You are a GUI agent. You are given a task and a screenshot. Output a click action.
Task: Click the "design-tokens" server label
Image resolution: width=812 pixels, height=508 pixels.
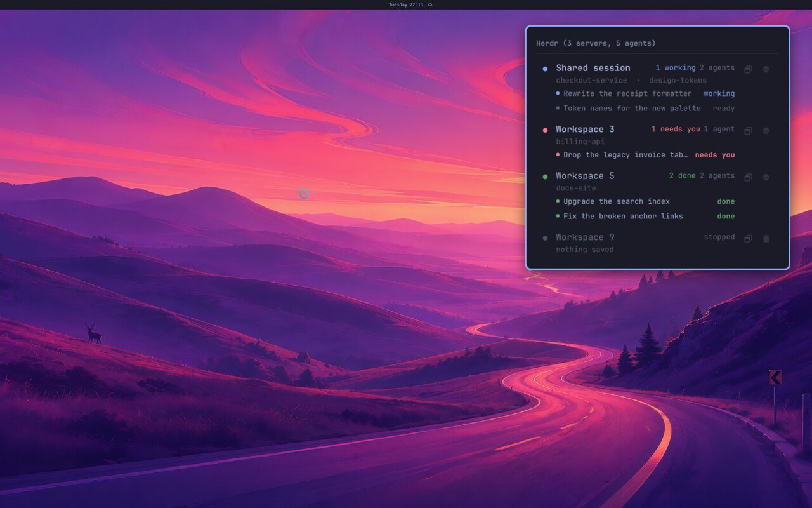(x=678, y=81)
